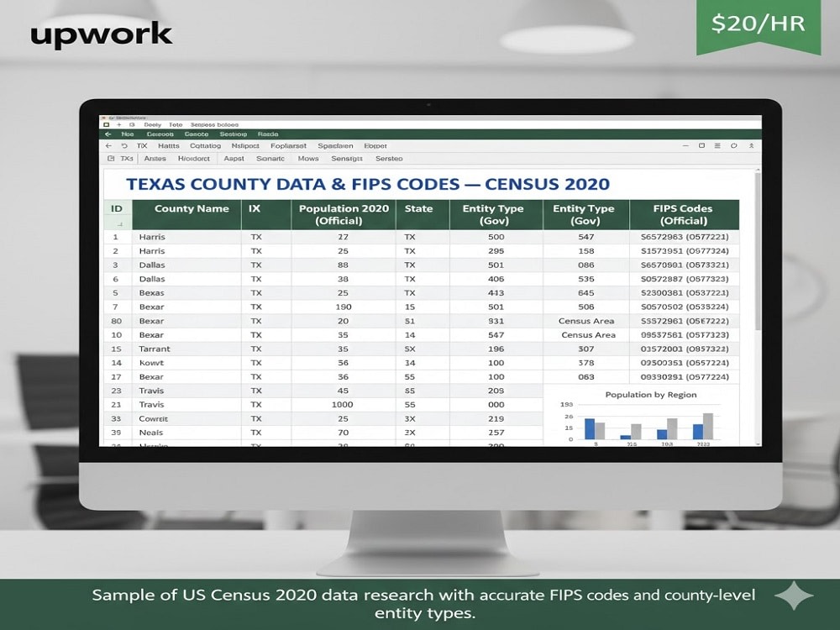Click the lines menu icon at toolbar right
This screenshot has width=840, height=630.
point(717,145)
